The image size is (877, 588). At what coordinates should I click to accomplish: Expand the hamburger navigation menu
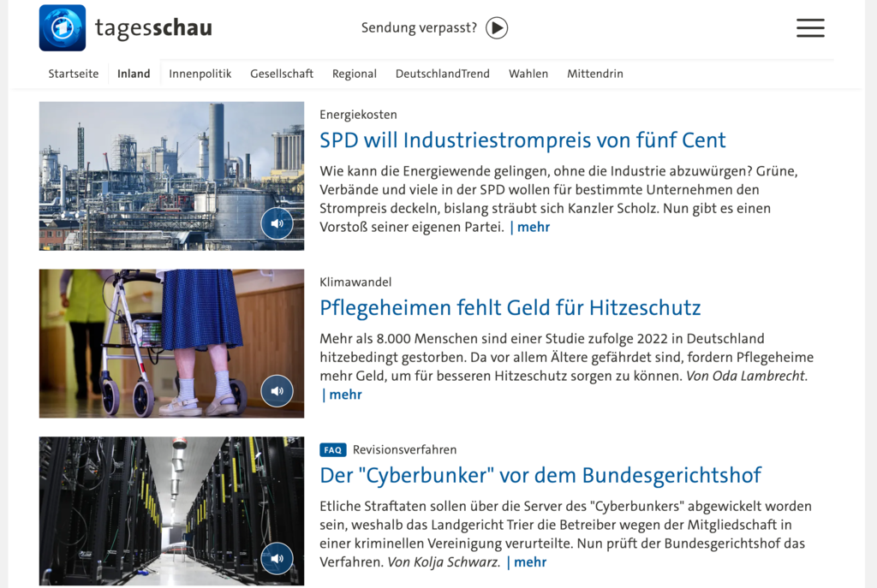810,27
